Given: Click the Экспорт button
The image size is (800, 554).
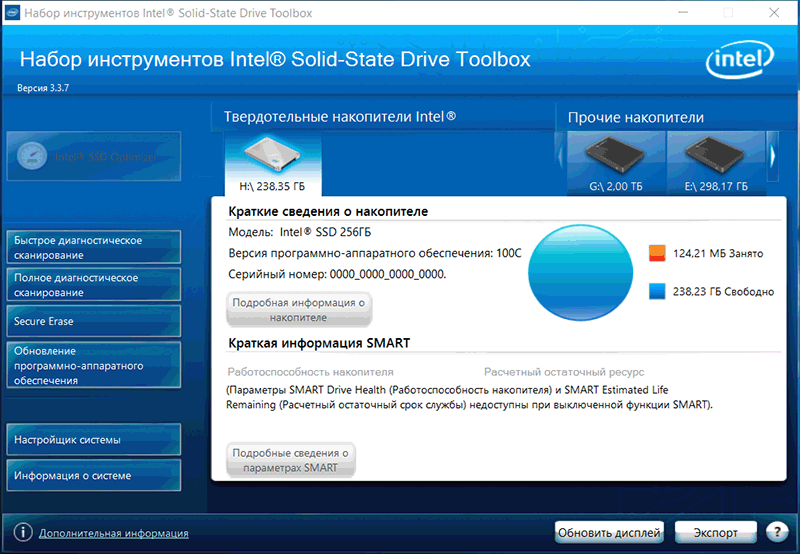Looking at the screenshot, I should 715,533.
